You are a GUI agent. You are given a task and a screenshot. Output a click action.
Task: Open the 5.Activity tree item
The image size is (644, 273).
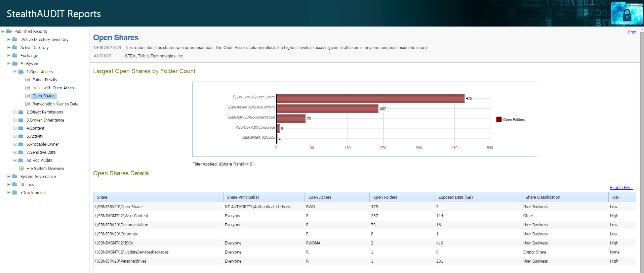35,136
